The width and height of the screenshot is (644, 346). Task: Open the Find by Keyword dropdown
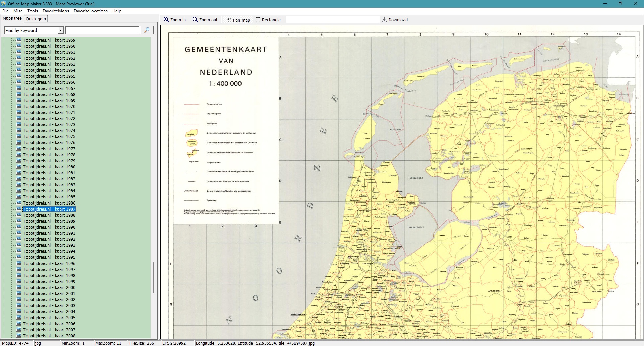click(x=61, y=30)
